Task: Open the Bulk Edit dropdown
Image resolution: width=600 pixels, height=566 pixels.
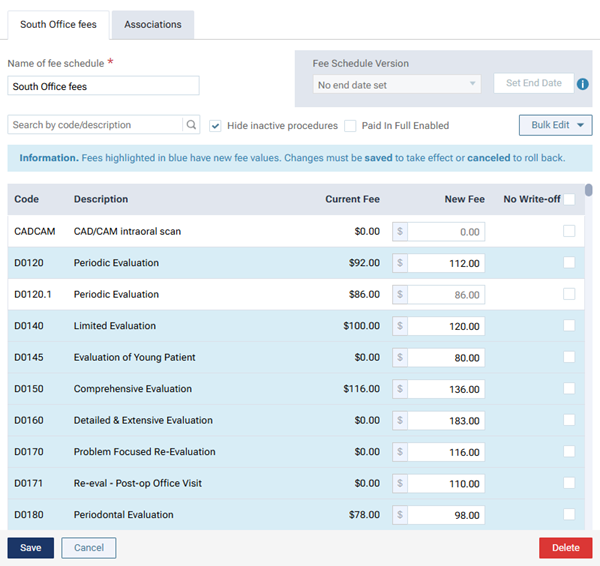Action: [556, 125]
